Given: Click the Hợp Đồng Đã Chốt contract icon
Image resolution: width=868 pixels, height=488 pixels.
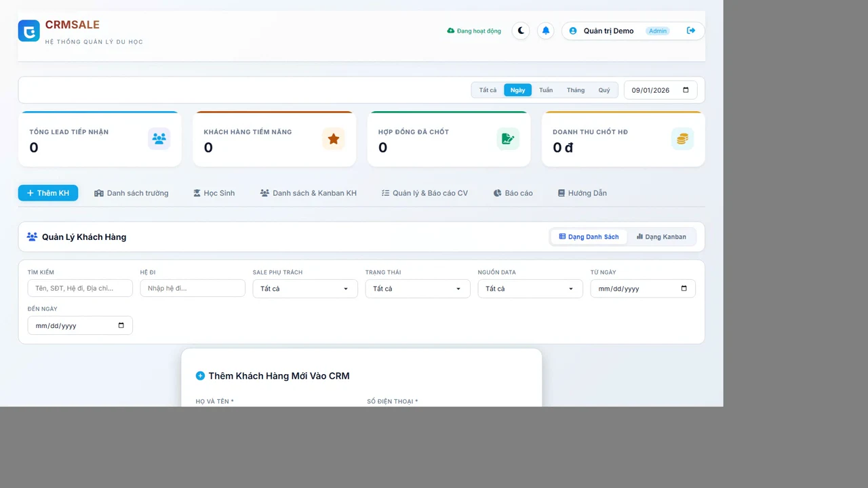Looking at the screenshot, I should click(x=508, y=139).
